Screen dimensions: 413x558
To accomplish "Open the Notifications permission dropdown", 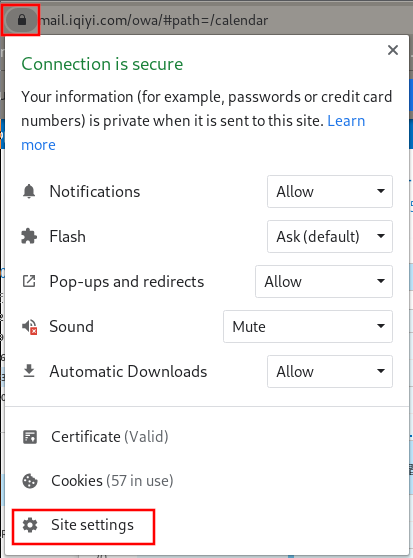I will click(x=330, y=191).
